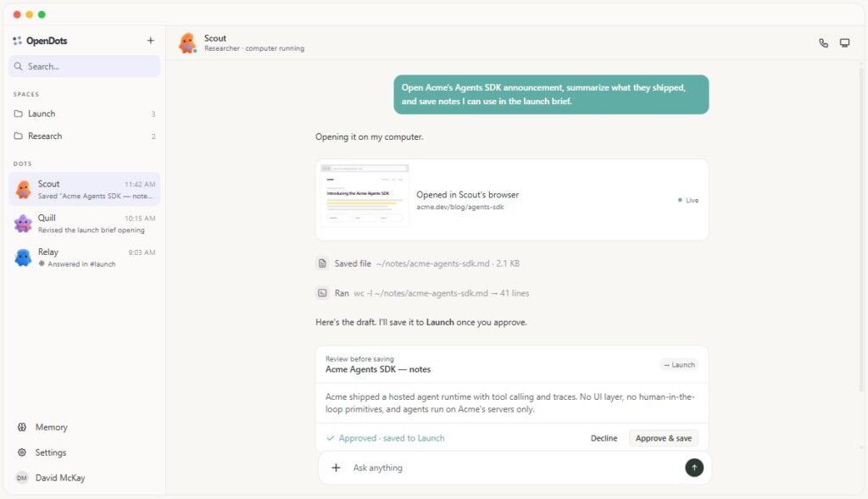The image size is (868, 499).
Task: Click the Research folder icon
Action: point(19,136)
